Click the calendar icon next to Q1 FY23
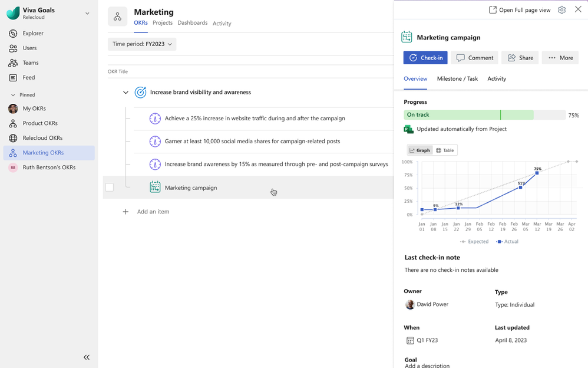 (x=410, y=340)
